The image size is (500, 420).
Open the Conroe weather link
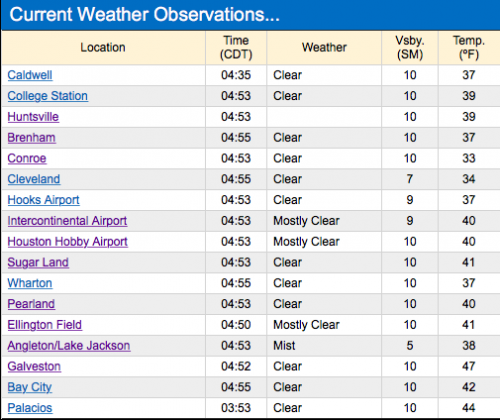(27, 158)
